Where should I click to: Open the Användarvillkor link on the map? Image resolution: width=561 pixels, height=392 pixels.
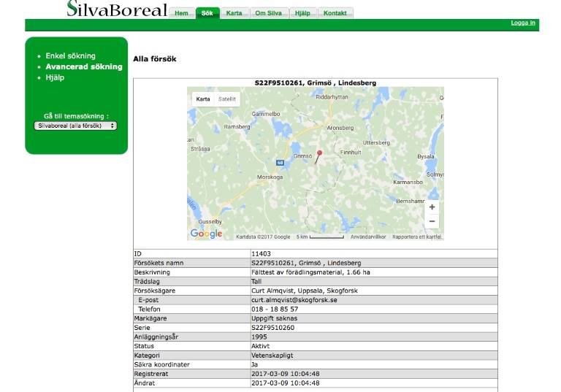pyautogui.click(x=369, y=237)
